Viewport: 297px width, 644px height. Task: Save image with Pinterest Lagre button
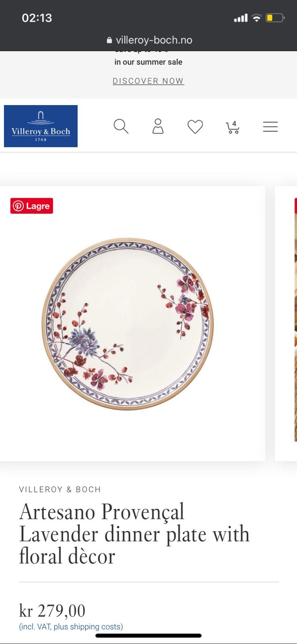click(x=32, y=206)
